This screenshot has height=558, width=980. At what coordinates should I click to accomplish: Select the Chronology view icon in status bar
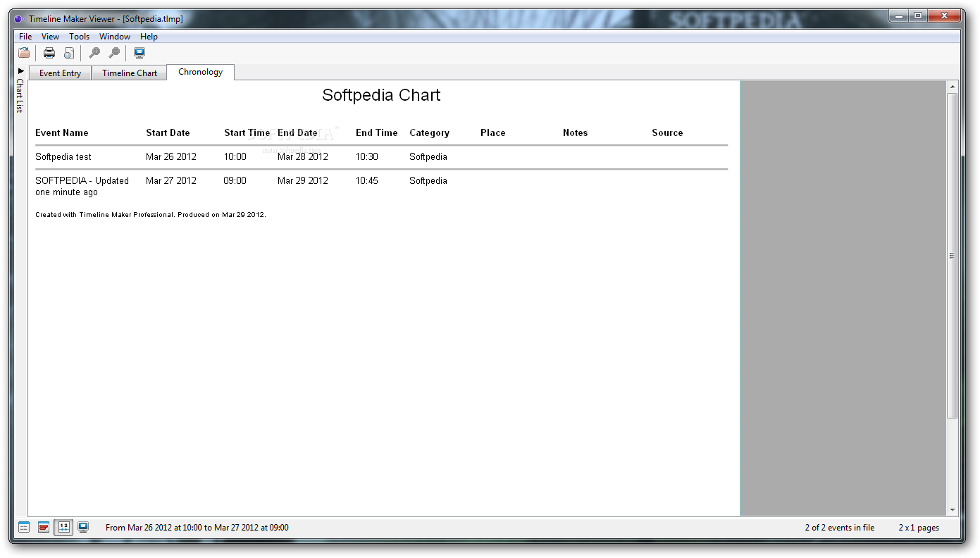[63, 527]
